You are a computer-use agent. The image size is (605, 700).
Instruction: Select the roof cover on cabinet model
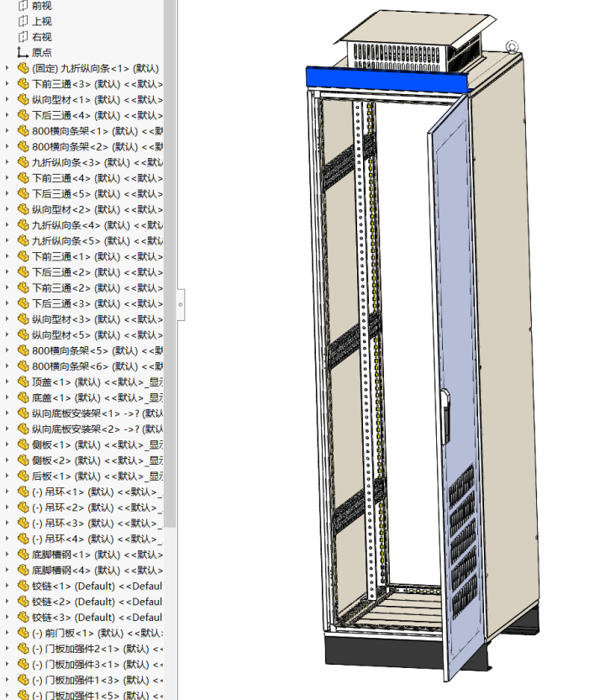point(415,28)
